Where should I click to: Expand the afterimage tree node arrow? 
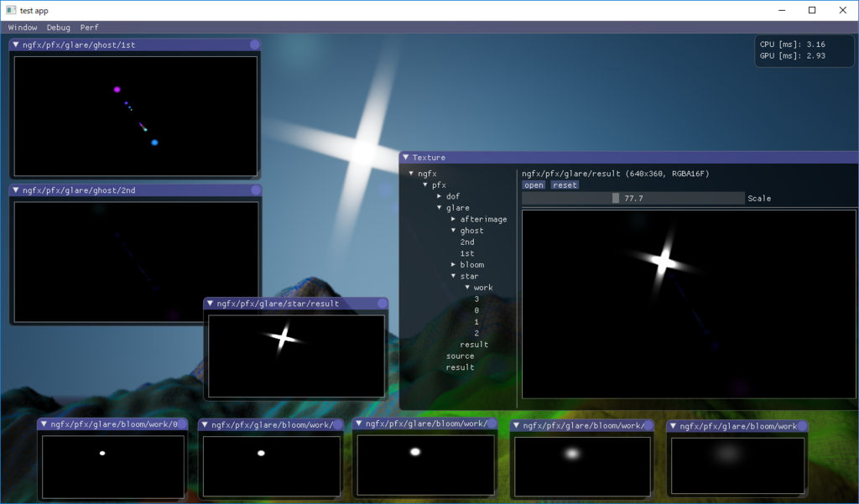pyautogui.click(x=454, y=219)
